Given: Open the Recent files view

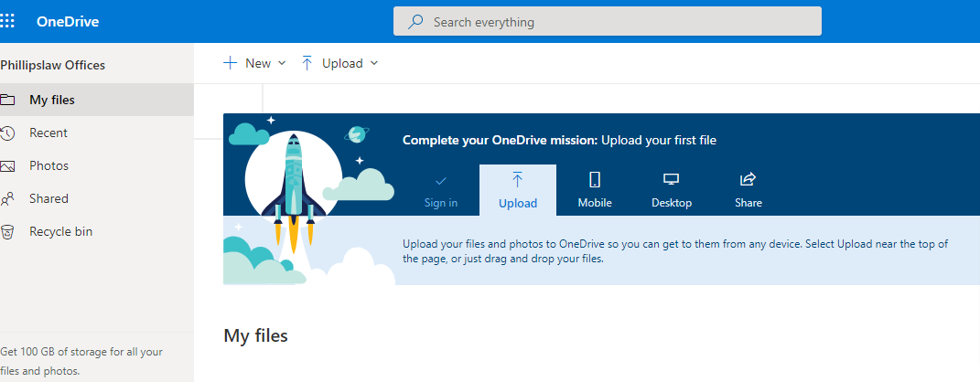Looking at the screenshot, I should [x=48, y=133].
